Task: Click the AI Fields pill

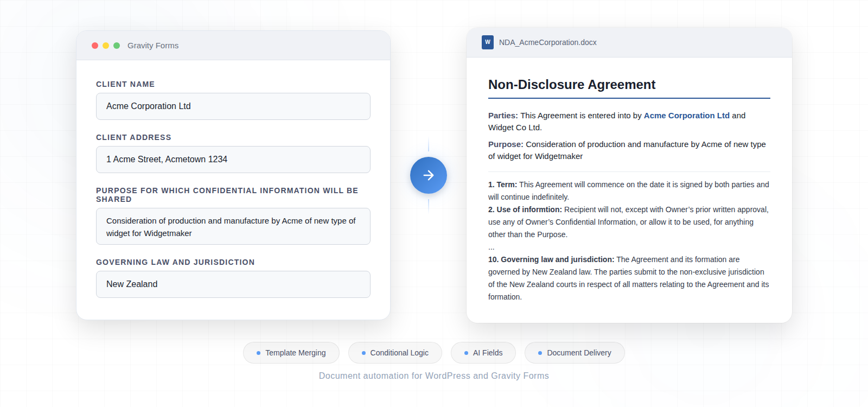Action: click(483, 353)
